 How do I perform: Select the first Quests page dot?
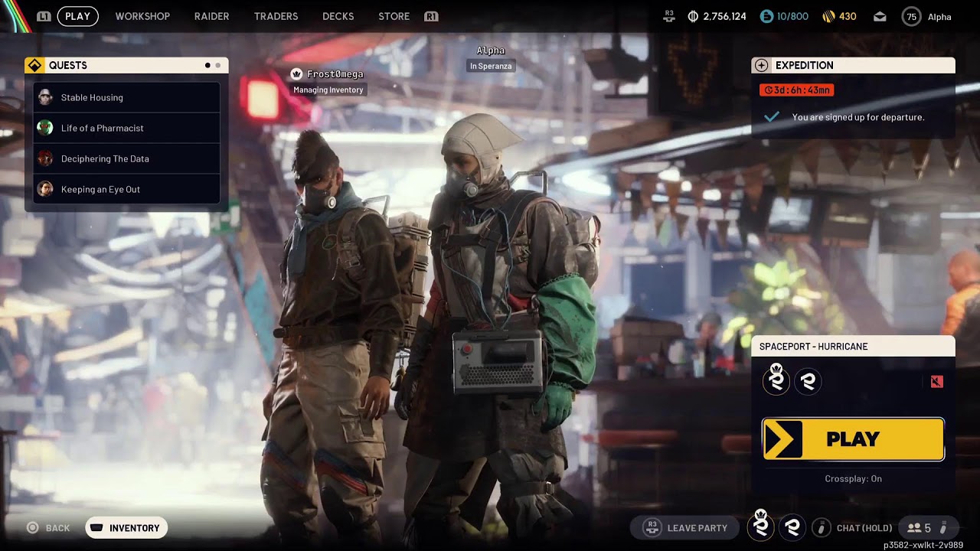tap(207, 66)
